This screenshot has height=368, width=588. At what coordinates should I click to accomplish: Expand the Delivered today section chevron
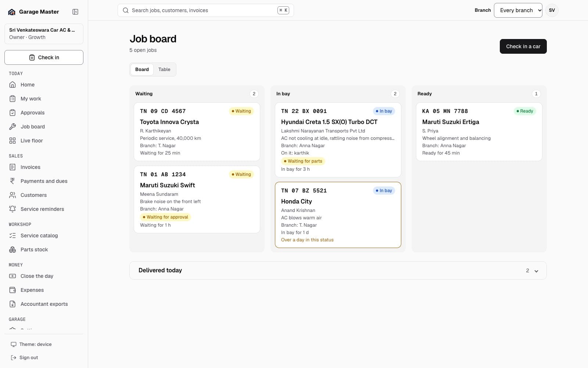(x=536, y=271)
